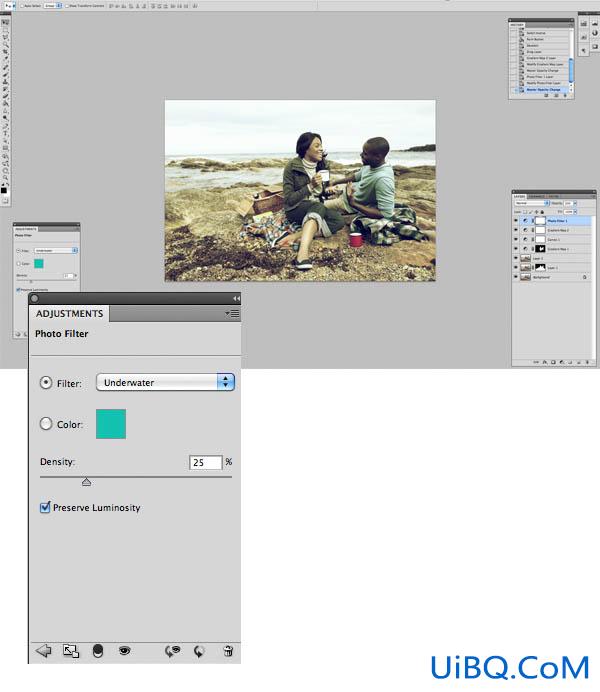Image resolution: width=600 pixels, height=692 pixels.
Task: Click the add layer mask icon
Action: (x=553, y=362)
